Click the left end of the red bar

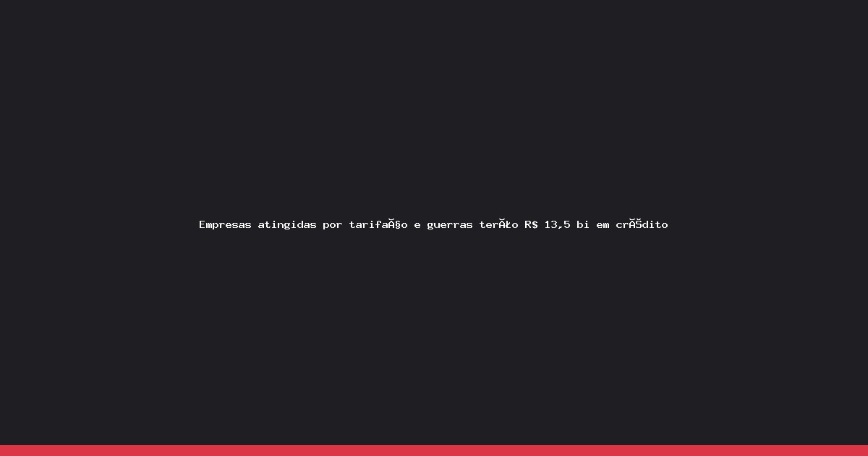(4, 450)
